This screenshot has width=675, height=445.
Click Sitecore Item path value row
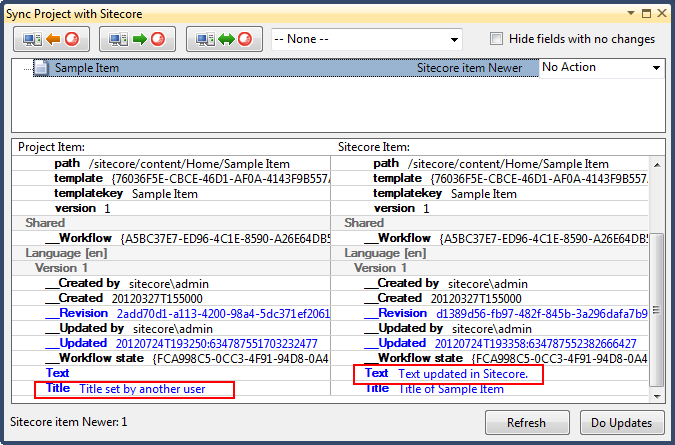pos(490,164)
